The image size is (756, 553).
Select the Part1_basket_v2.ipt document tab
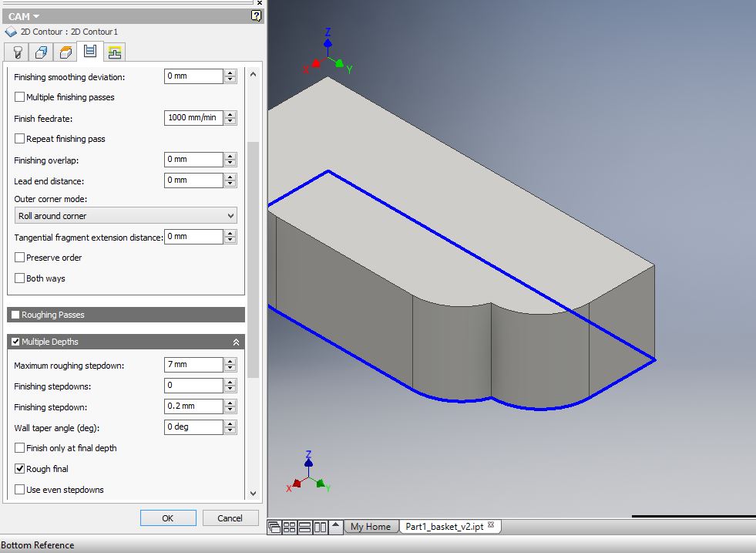click(444, 527)
